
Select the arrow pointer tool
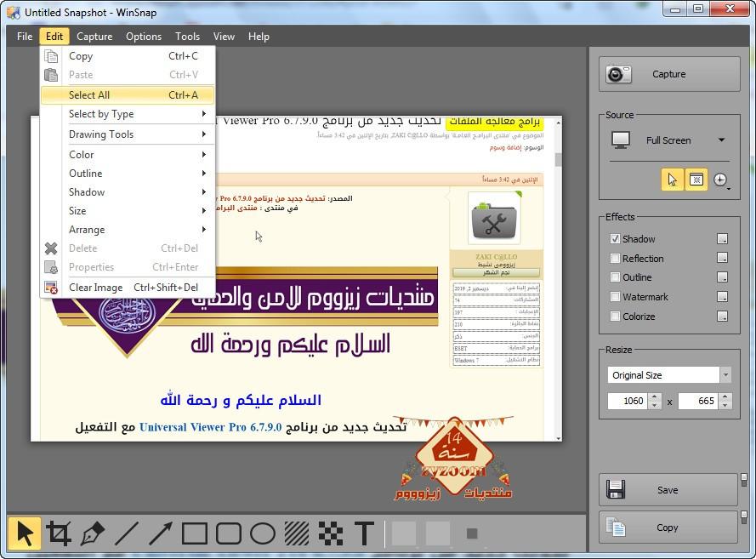[25, 533]
